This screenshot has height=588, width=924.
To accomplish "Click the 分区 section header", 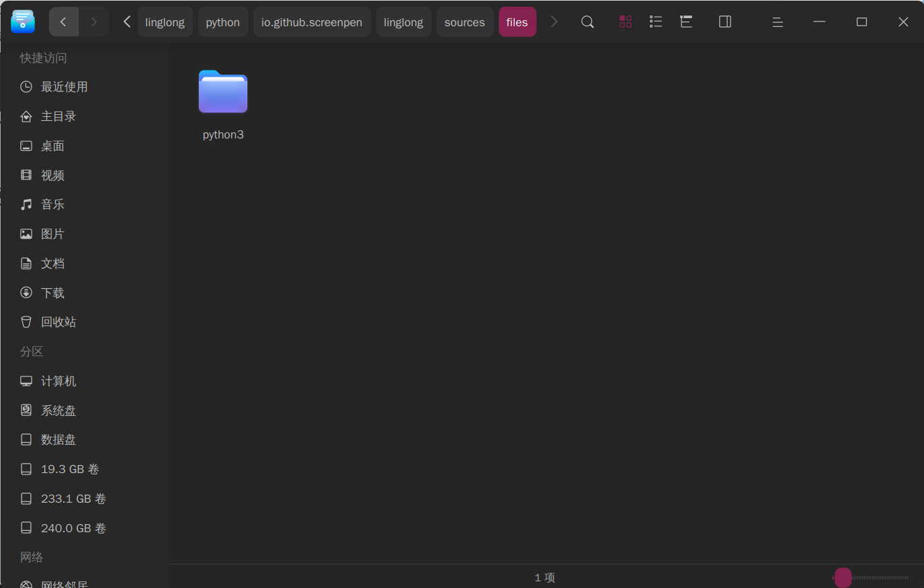I will pos(32,351).
